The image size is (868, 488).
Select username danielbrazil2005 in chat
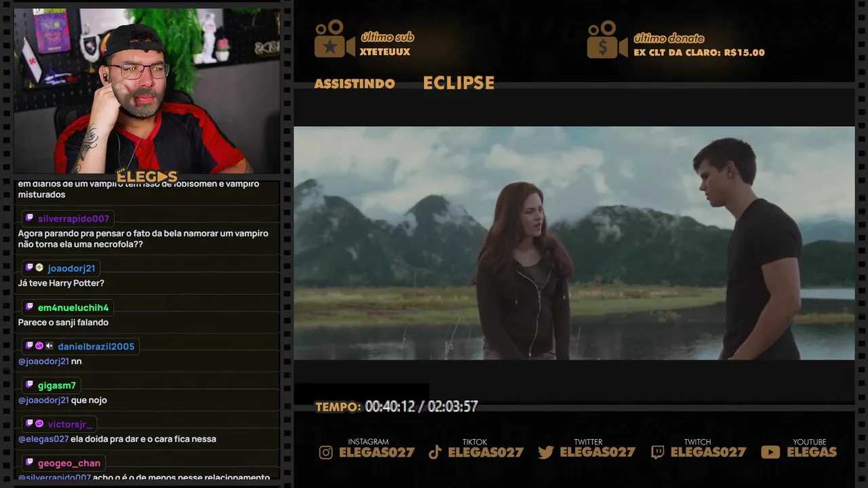(96, 346)
